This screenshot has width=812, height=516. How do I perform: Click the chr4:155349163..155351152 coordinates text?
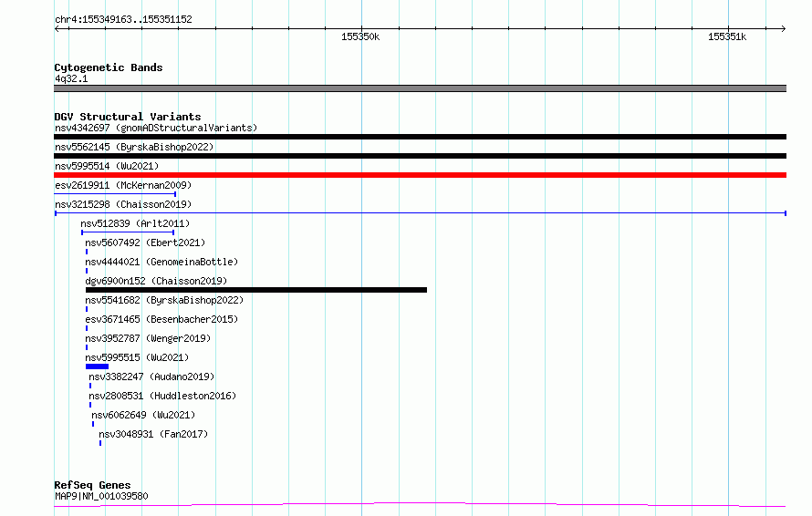123,19
